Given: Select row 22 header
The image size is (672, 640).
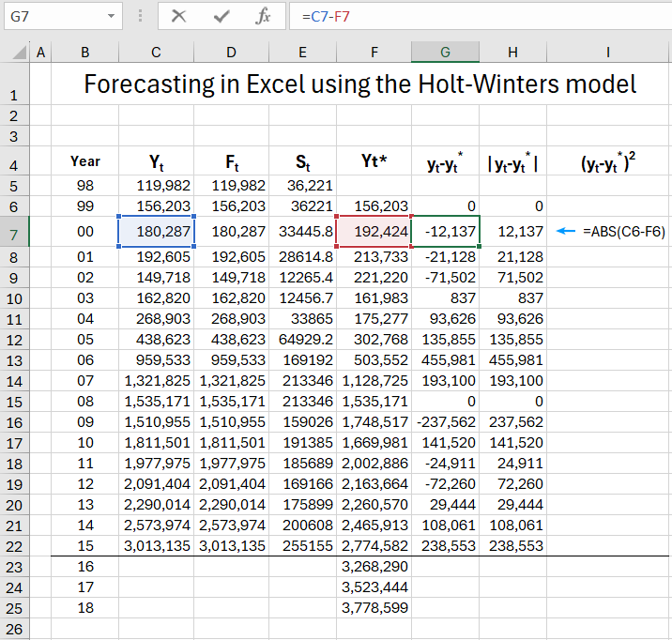Looking at the screenshot, I should 14,546.
